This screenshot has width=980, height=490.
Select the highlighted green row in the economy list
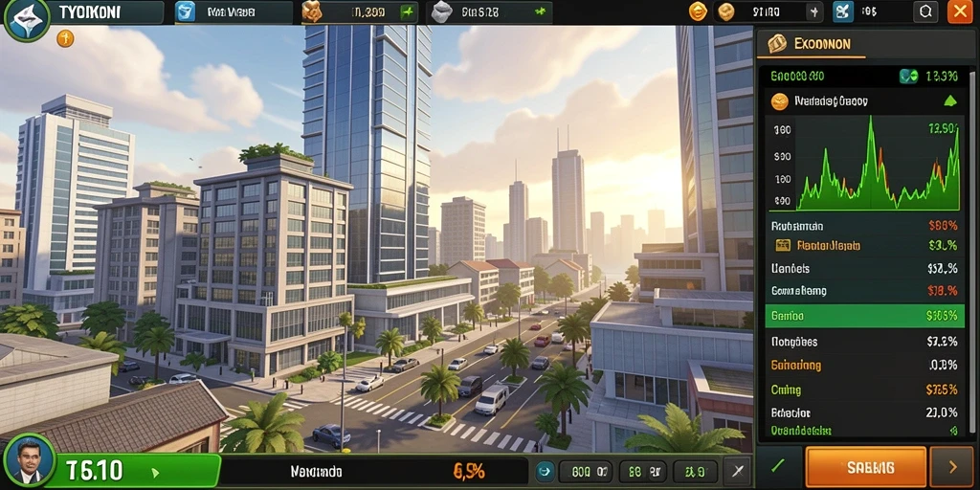(864, 316)
